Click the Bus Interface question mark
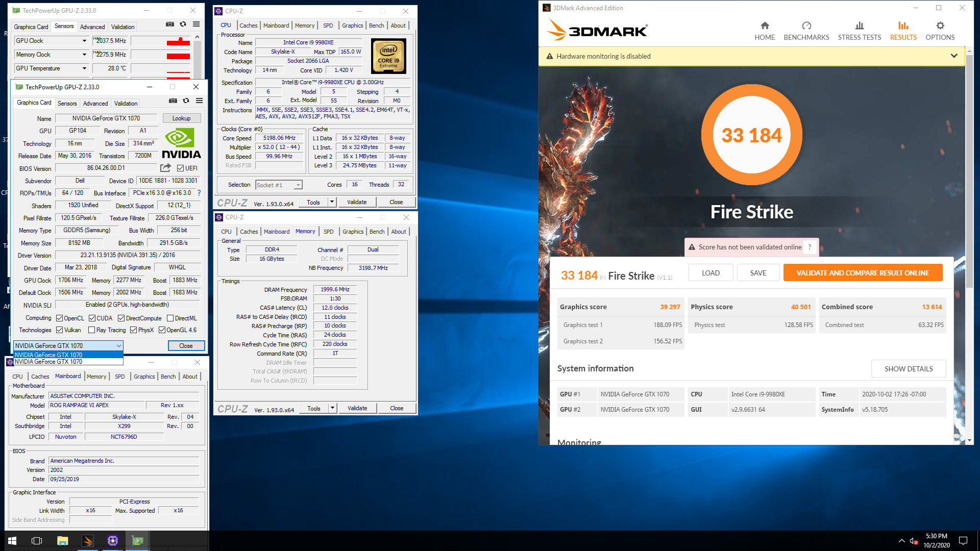The image size is (980, 551). (199, 193)
